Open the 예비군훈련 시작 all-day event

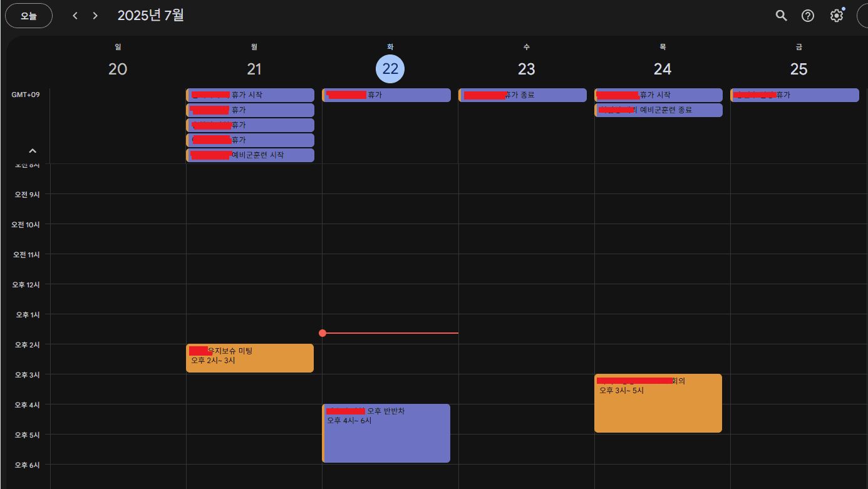(x=251, y=155)
